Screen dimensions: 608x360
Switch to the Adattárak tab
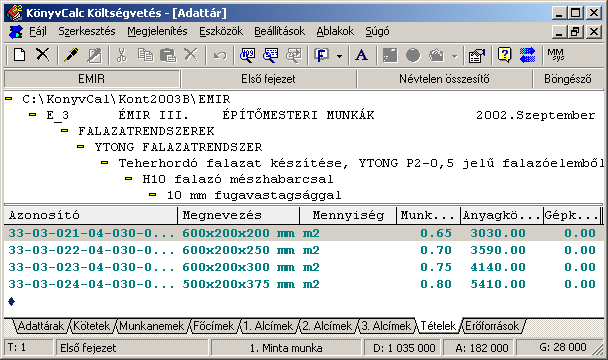coord(41,326)
